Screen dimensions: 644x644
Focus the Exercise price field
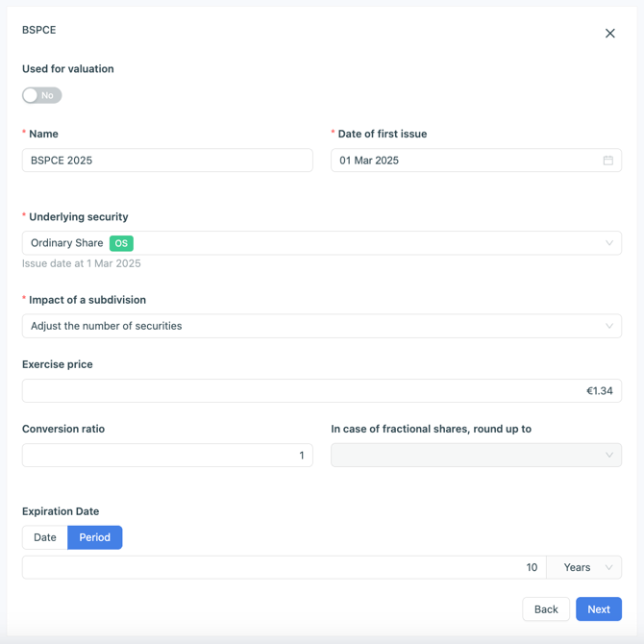[x=321, y=391]
